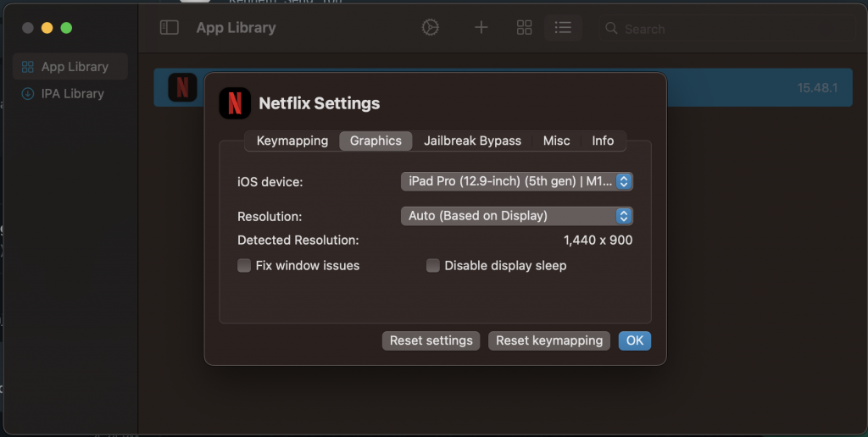Image resolution: width=868 pixels, height=437 pixels.
Task: Open the Resolution dropdown
Action: [x=516, y=216]
